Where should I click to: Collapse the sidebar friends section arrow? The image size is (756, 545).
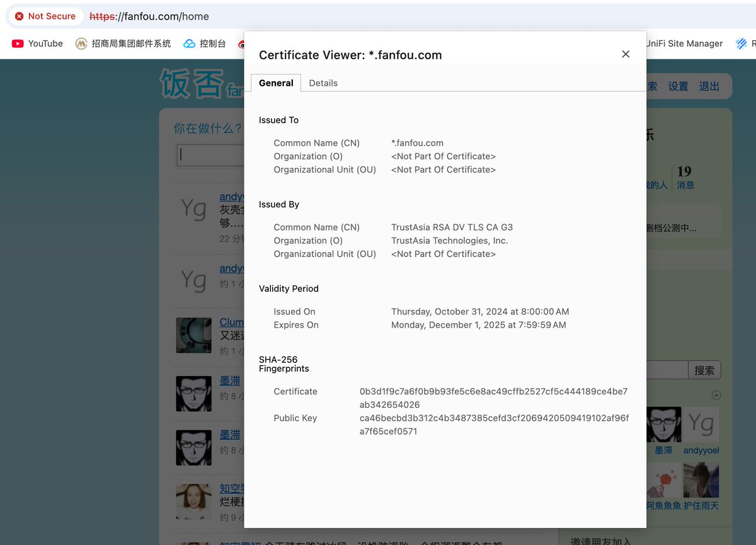click(716, 396)
